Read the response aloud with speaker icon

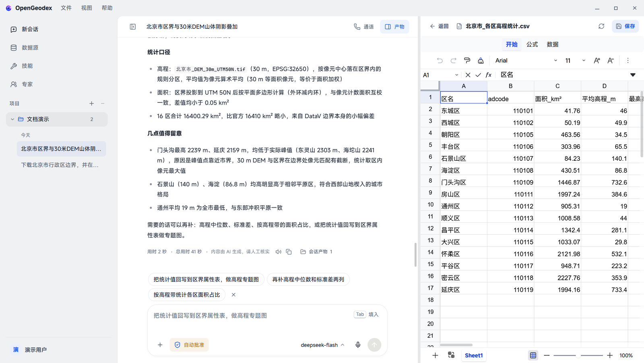point(278,252)
